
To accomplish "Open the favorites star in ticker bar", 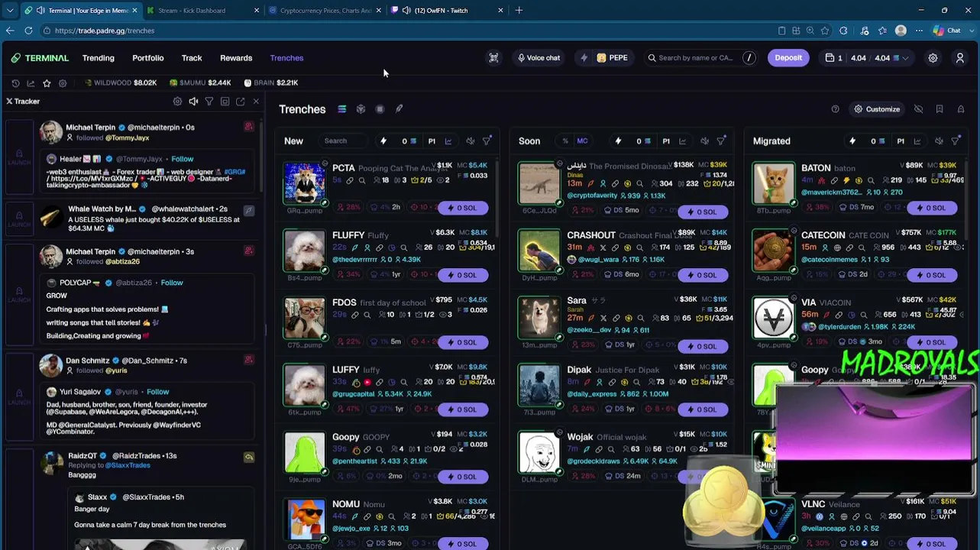I will pyautogui.click(x=47, y=82).
